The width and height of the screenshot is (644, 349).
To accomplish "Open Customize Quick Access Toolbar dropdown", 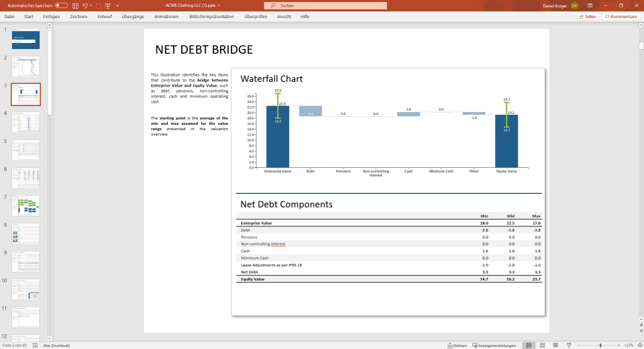I will (x=117, y=6).
